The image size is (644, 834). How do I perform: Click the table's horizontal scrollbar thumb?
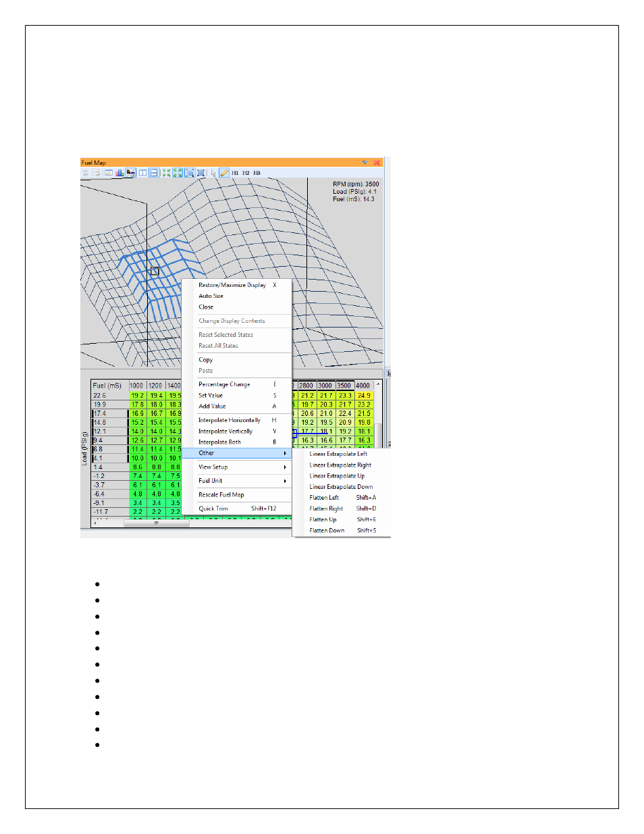click(156, 523)
